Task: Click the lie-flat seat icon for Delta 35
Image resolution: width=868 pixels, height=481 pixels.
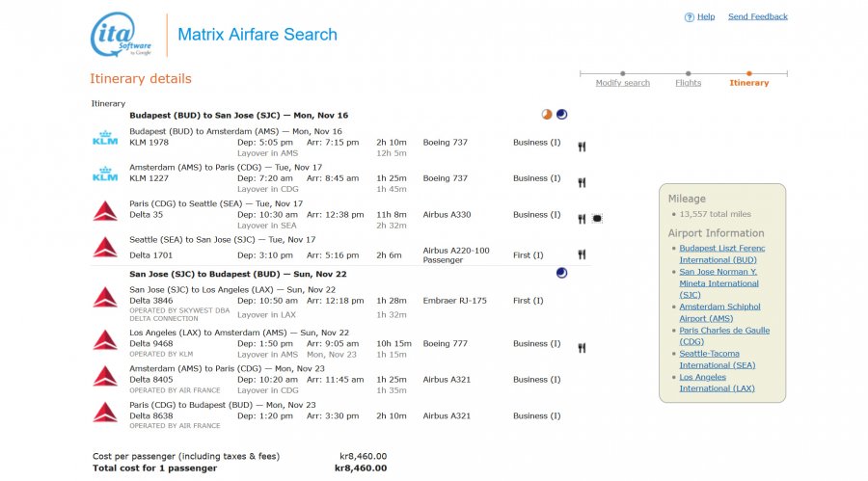Action: (598, 219)
